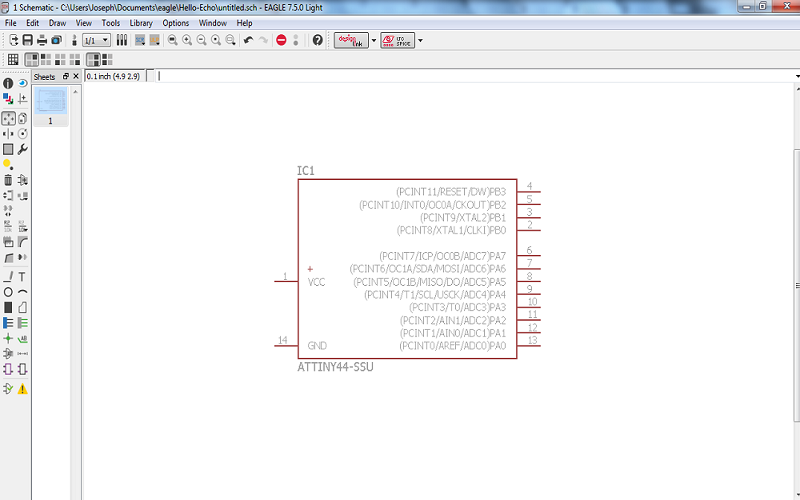Select the Gateswap tool

(x=8, y=211)
